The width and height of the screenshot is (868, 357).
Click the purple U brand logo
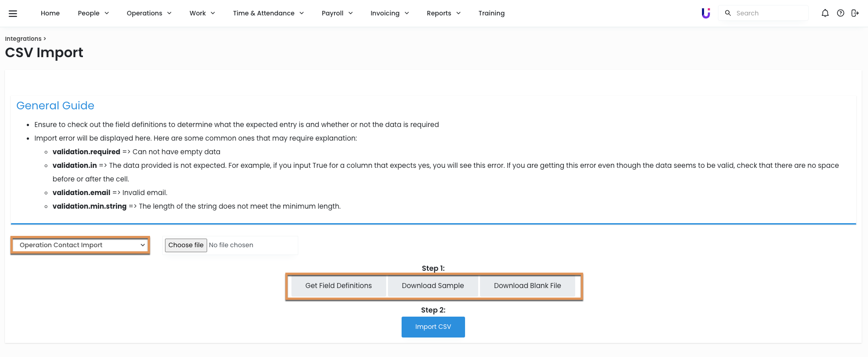706,13
